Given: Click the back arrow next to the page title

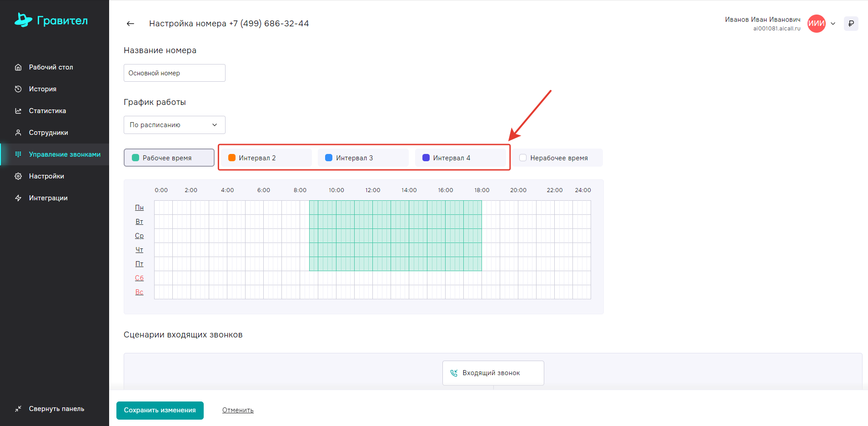Looking at the screenshot, I should point(130,24).
